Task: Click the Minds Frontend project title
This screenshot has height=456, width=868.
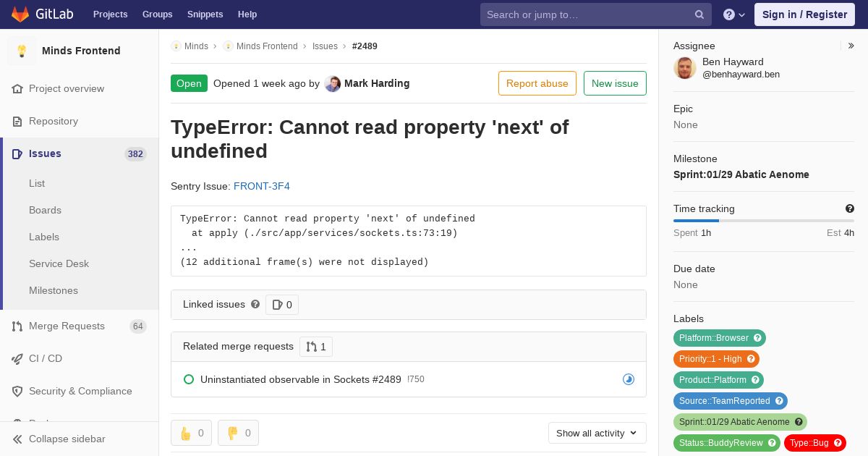Action: pos(81,51)
